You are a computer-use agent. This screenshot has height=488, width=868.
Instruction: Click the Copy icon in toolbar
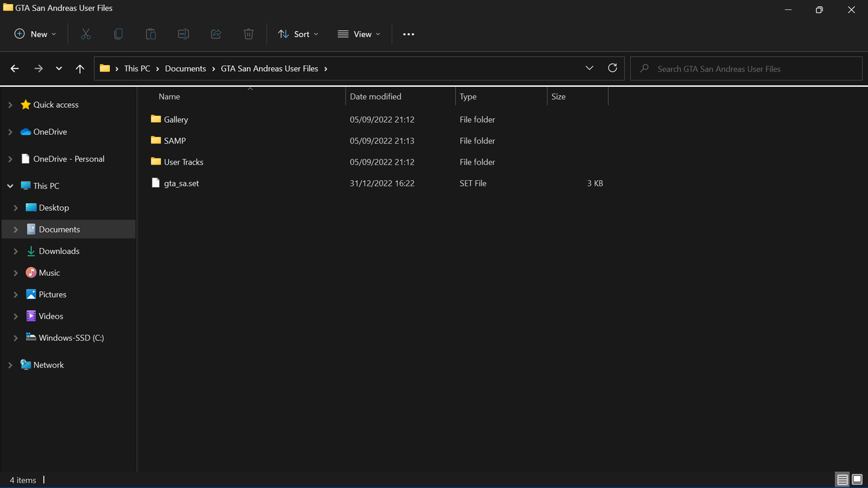pyautogui.click(x=118, y=34)
